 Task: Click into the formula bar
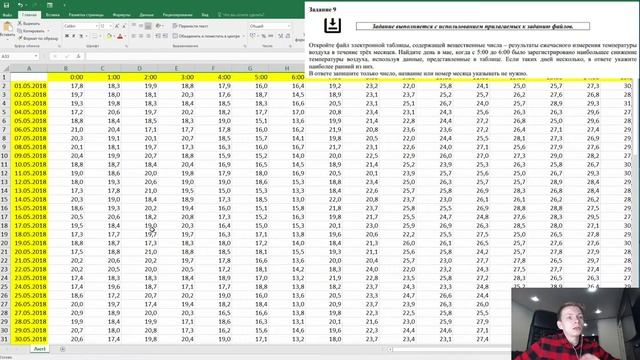pyautogui.click(x=195, y=56)
